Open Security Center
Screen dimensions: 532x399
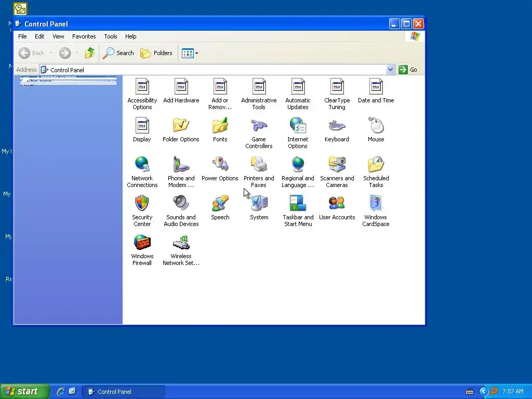coord(142,203)
